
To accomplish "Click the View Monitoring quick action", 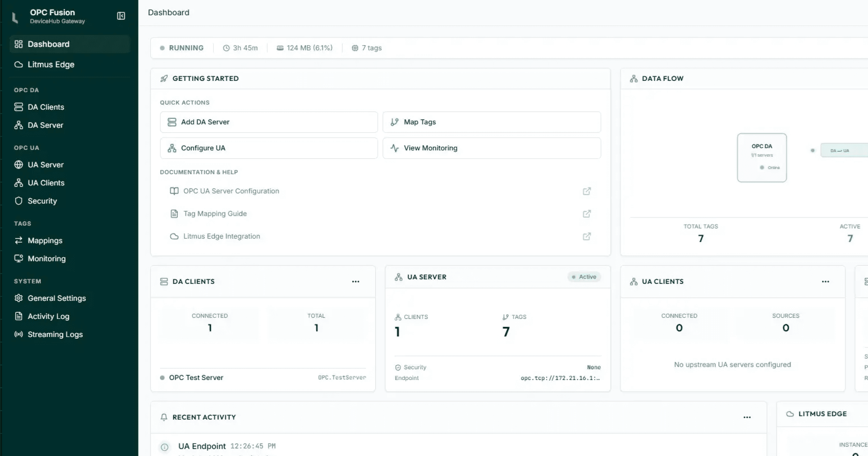I will tap(491, 148).
